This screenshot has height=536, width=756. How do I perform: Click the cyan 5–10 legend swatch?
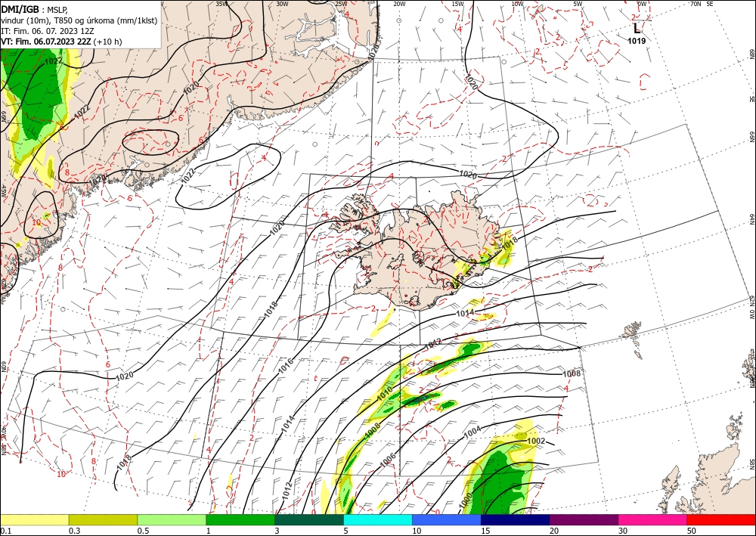coord(378,519)
